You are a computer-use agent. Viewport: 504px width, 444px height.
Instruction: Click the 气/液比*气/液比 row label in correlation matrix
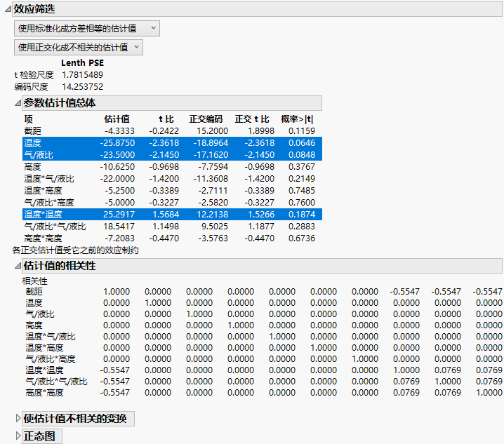click(56, 381)
